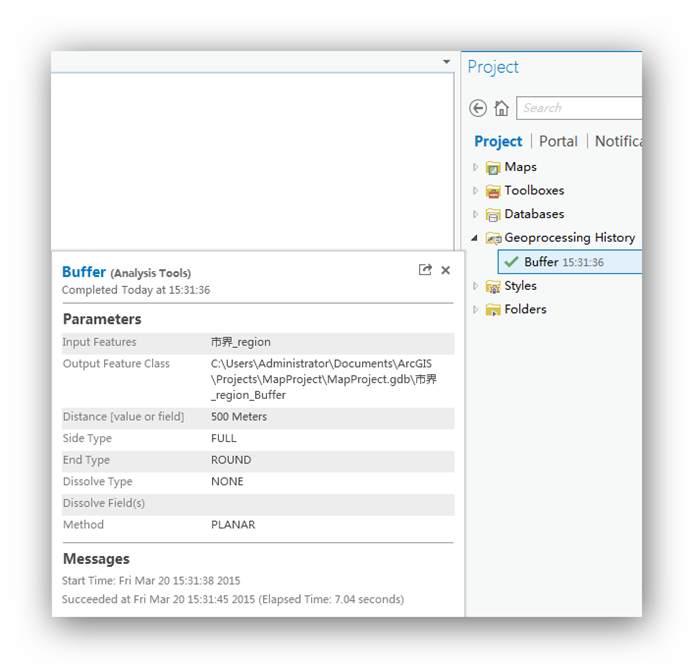Open Buffer result popup in new window
Screen dimensions: 693x668
pyautogui.click(x=425, y=270)
